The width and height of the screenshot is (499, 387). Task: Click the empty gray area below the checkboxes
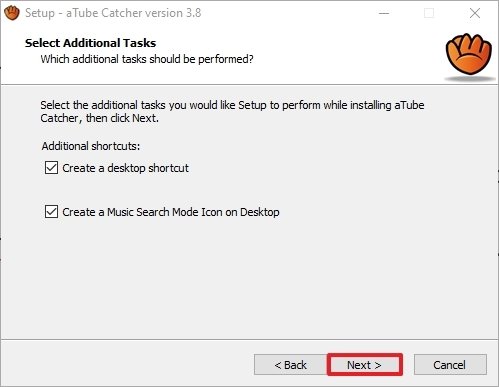coord(249,280)
